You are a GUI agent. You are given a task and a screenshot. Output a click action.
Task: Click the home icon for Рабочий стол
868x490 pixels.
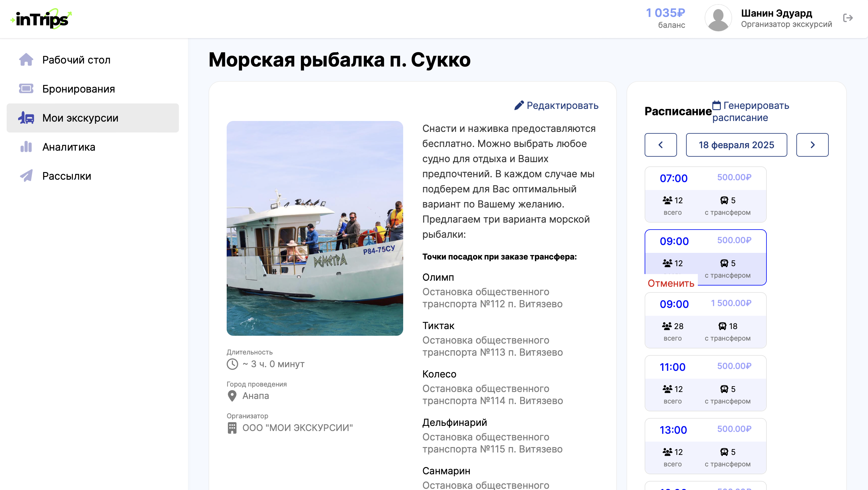26,60
